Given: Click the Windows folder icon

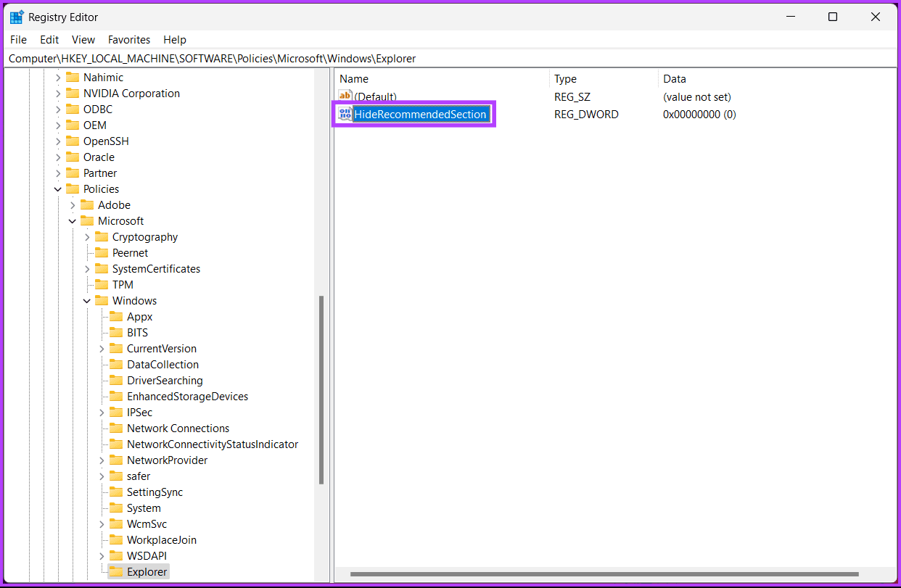Looking at the screenshot, I should (101, 301).
